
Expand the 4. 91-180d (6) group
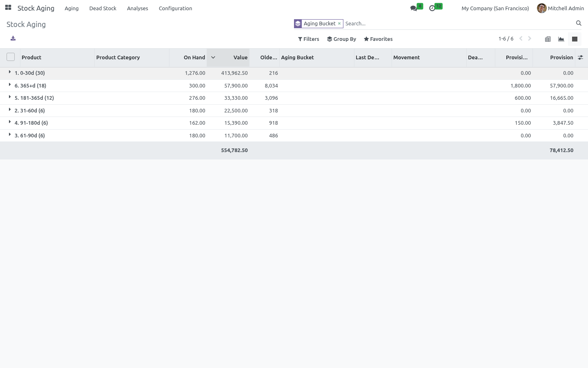coord(10,122)
